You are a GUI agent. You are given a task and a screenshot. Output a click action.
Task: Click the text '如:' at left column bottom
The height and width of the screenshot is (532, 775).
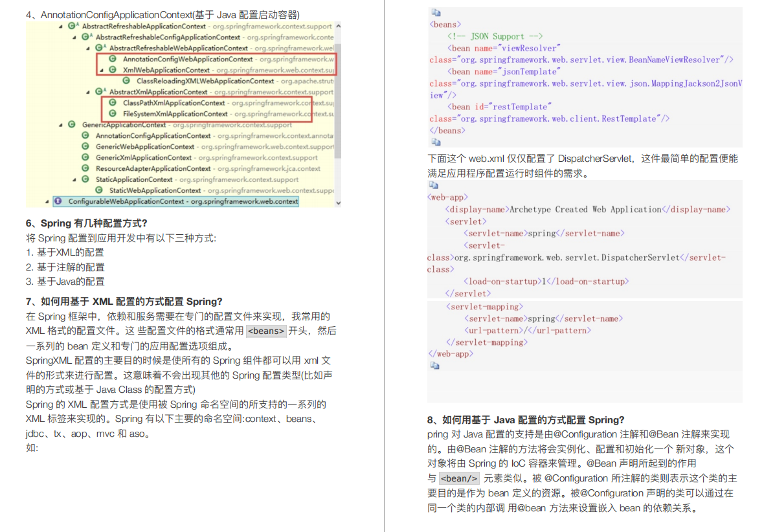[32, 448]
